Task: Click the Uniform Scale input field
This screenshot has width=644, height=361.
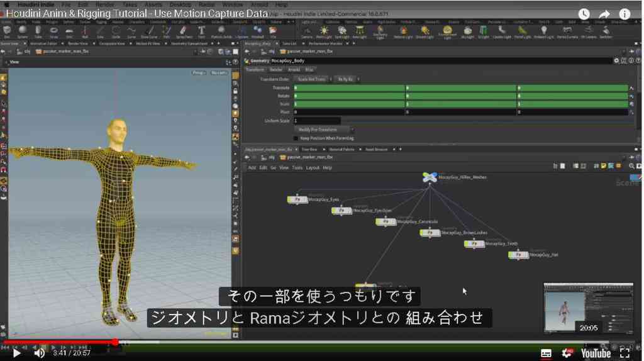Action: [x=317, y=121]
